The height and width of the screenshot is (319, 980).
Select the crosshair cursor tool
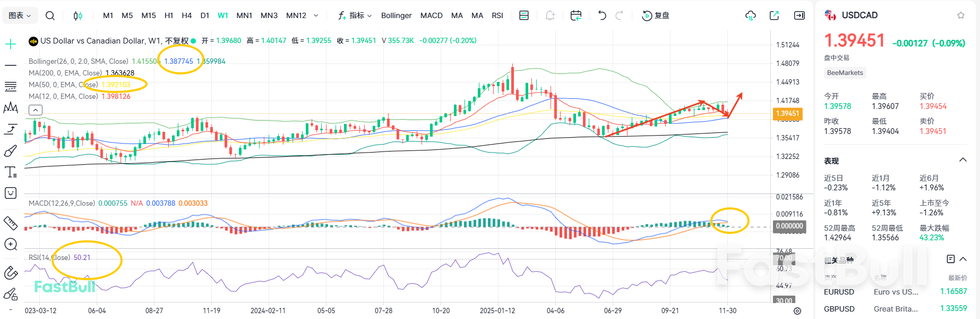[x=11, y=44]
